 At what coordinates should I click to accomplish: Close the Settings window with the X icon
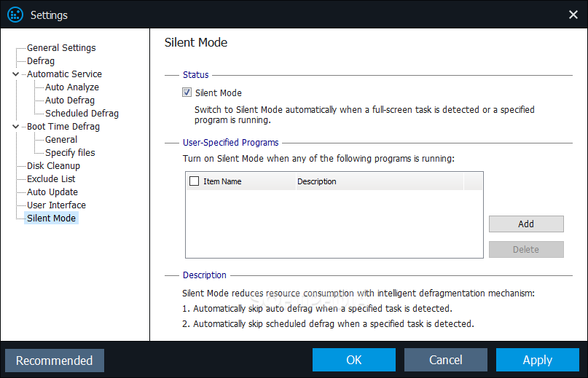(573, 15)
